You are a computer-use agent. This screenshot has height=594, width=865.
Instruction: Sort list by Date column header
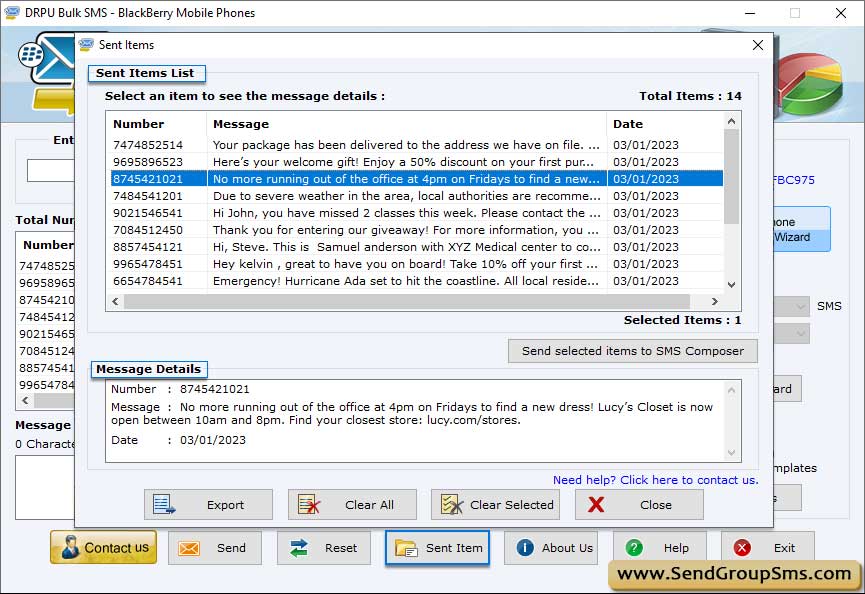665,124
